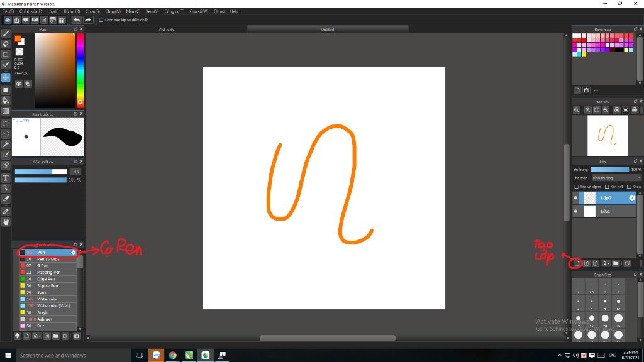Activate the Magic Wand tool
Viewport: 644px width, 362px height.
pos(6,145)
